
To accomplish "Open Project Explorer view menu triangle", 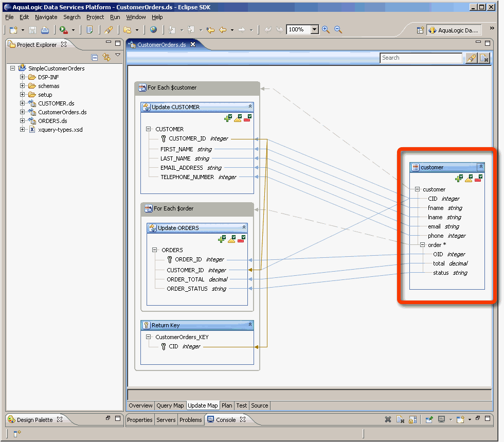I will pos(118,55).
